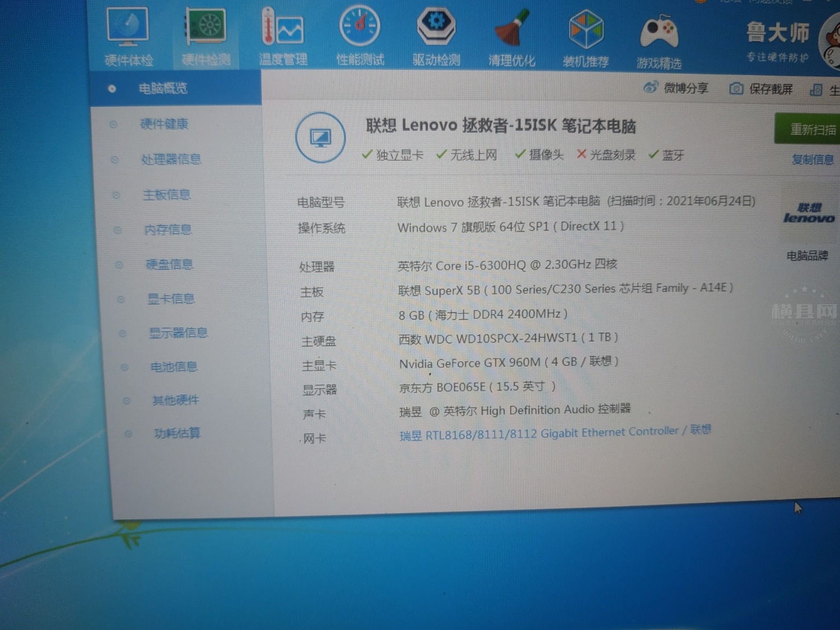Click the 保存截屏 camera icon
The width and height of the screenshot is (840, 630).
click(736, 89)
